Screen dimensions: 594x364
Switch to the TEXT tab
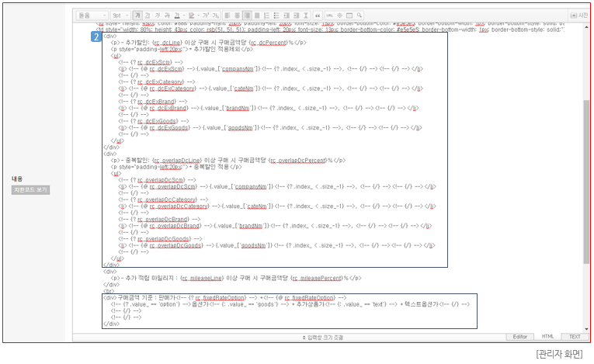(x=574, y=337)
